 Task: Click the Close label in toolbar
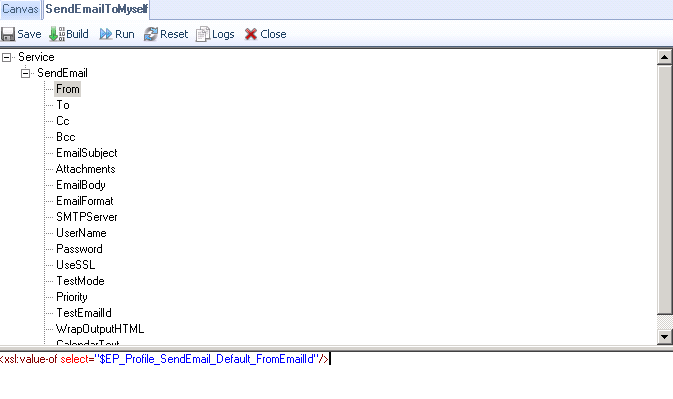click(x=273, y=34)
